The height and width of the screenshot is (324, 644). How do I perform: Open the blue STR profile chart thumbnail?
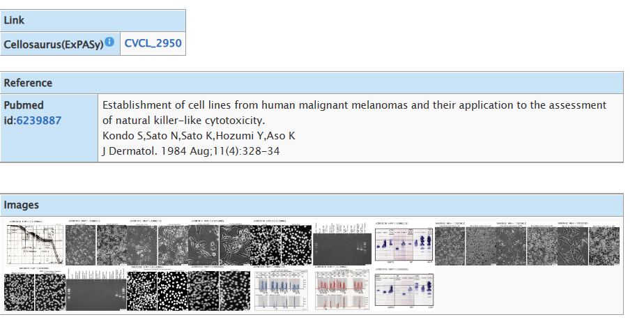coord(280,290)
